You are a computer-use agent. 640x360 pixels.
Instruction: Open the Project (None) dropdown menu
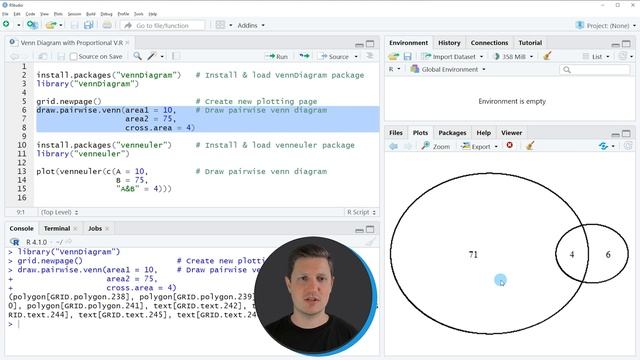(606, 25)
